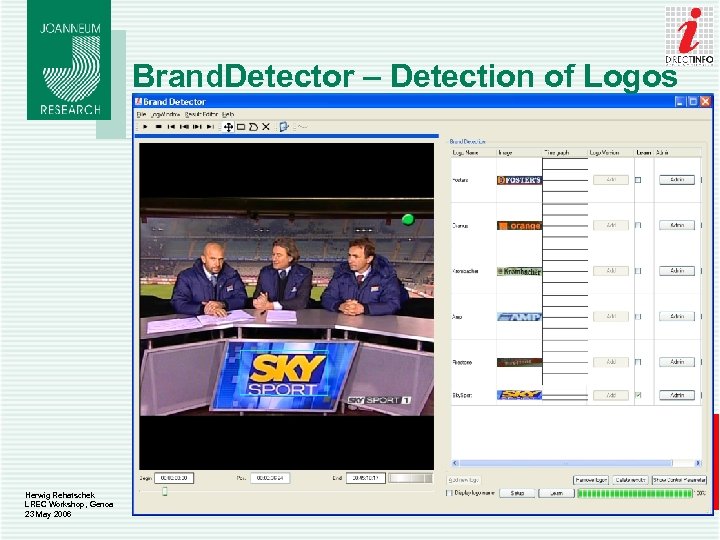Click the Admin button in the Firestone row
Viewport: 720px width, 540px height.
click(x=677, y=362)
